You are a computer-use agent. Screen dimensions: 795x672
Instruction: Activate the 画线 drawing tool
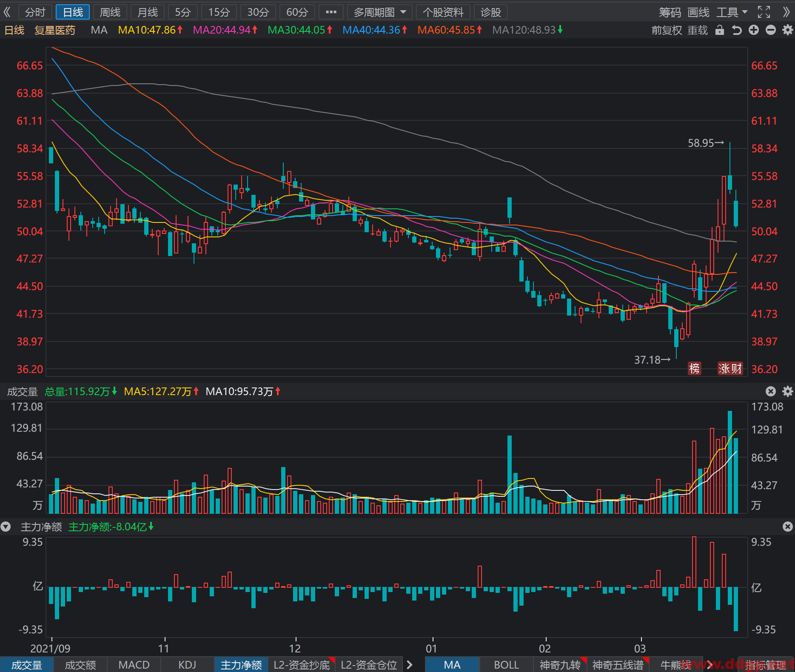click(x=698, y=12)
